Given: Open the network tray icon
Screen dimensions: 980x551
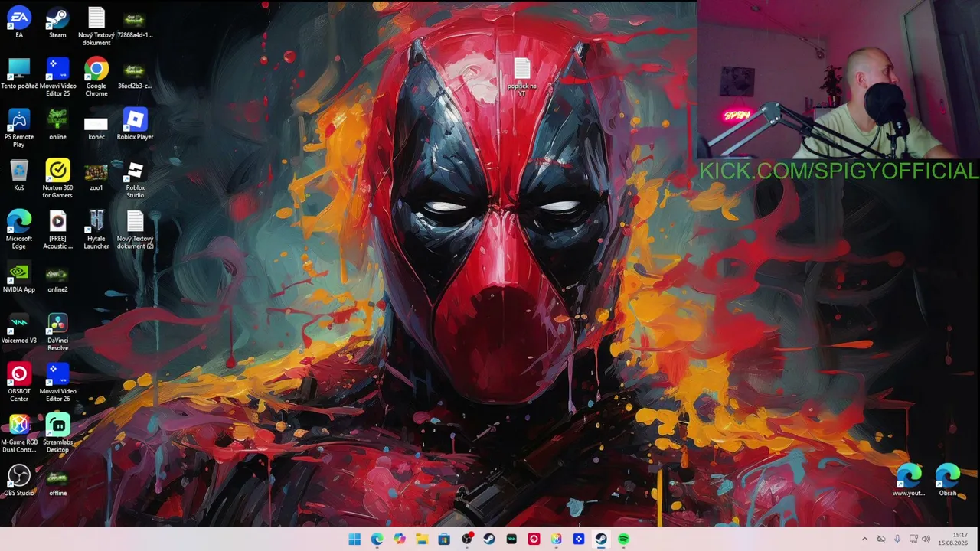Looking at the screenshot, I should [x=913, y=540].
